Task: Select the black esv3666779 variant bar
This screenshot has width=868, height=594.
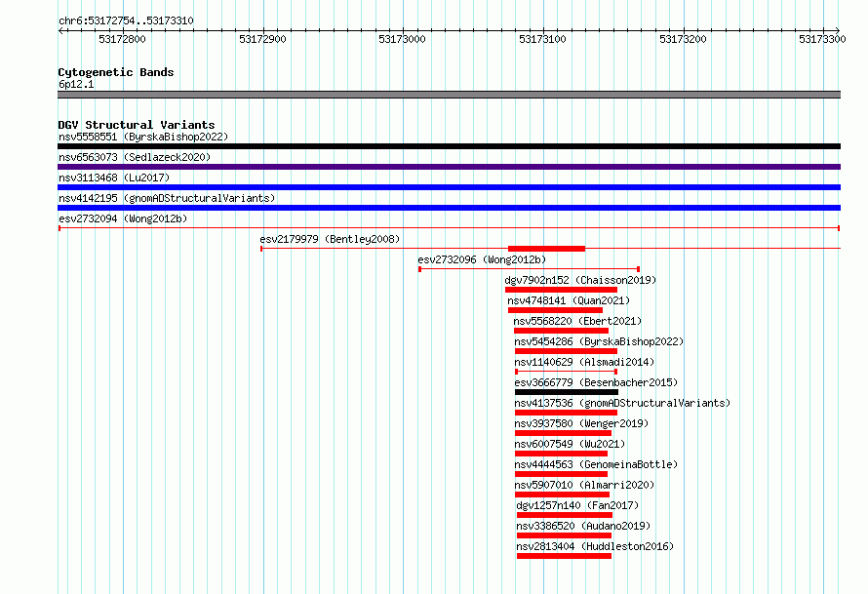Action: click(x=567, y=392)
